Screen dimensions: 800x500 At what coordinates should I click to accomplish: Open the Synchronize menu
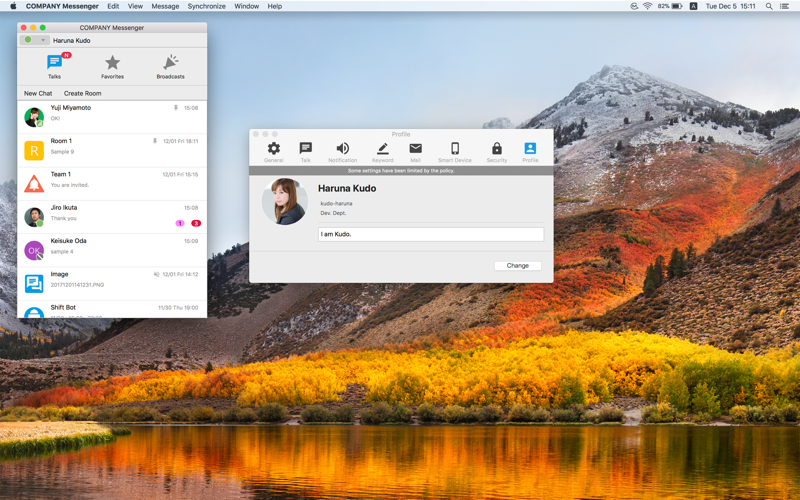[x=207, y=6]
